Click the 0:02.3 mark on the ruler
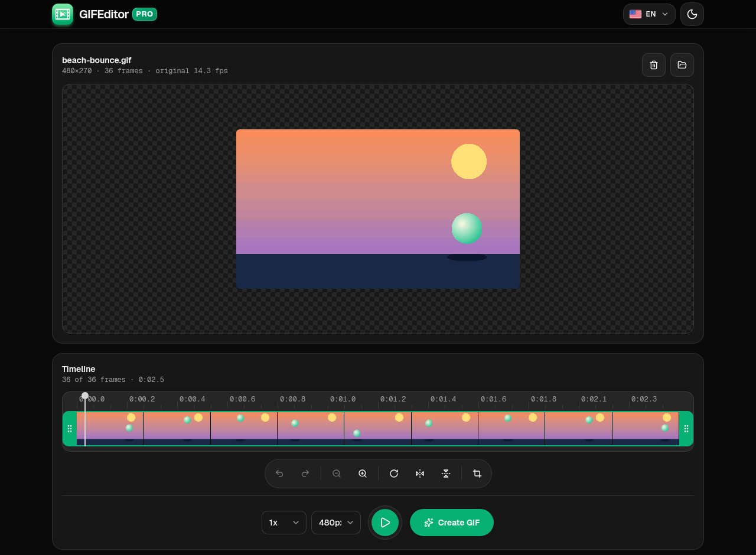756x555 pixels. [x=644, y=399]
